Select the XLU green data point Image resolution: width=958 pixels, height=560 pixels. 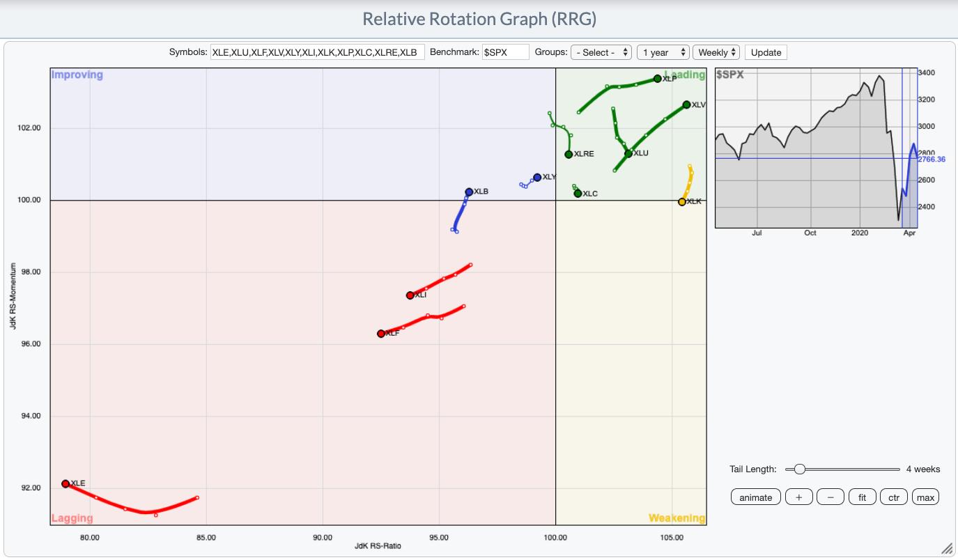click(628, 154)
